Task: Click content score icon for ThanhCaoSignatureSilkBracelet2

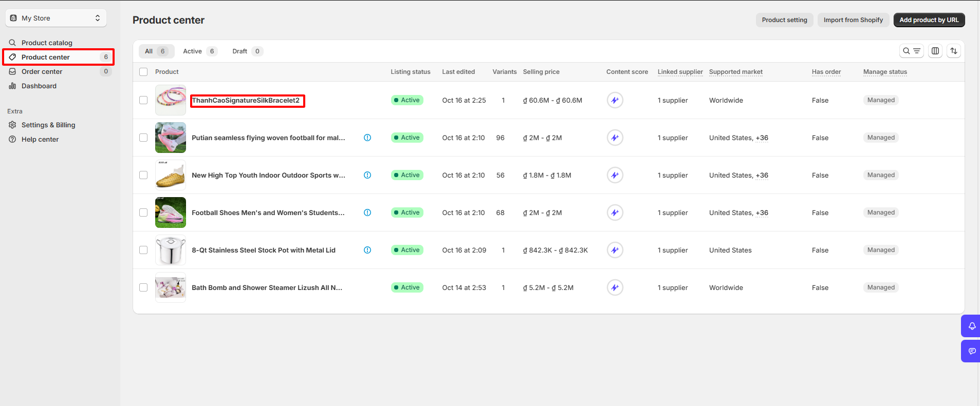Action: tap(615, 100)
